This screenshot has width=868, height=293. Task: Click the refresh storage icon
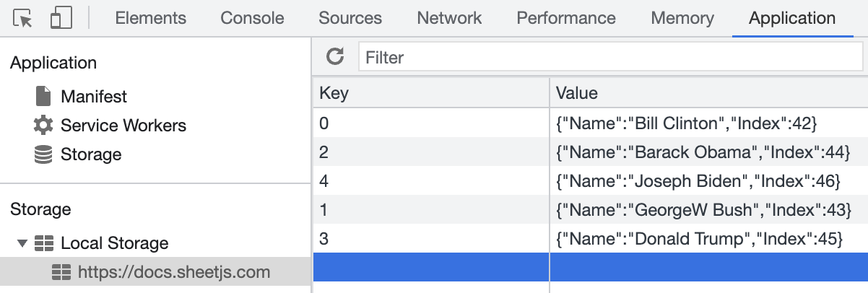[x=335, y=57]
